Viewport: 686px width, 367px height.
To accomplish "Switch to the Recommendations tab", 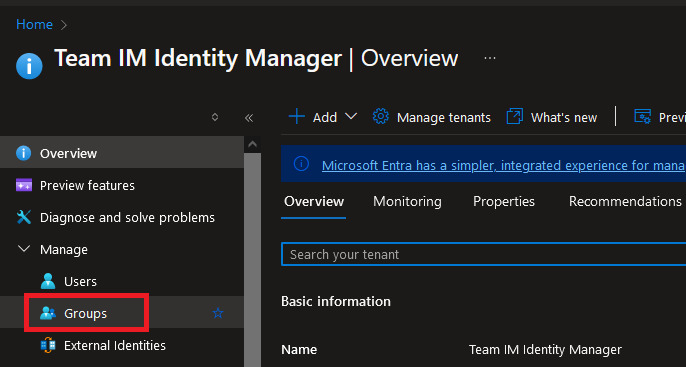I will [625, 202].
